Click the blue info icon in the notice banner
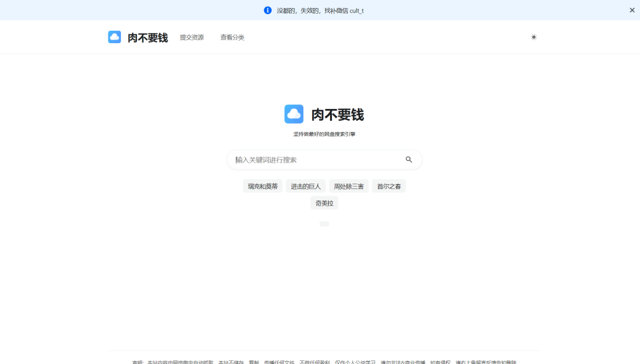 pyautogui.click(x=268, y=9)
